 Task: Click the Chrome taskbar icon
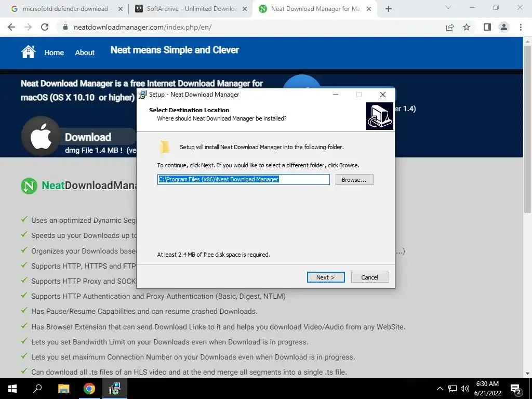click(89, 389)
